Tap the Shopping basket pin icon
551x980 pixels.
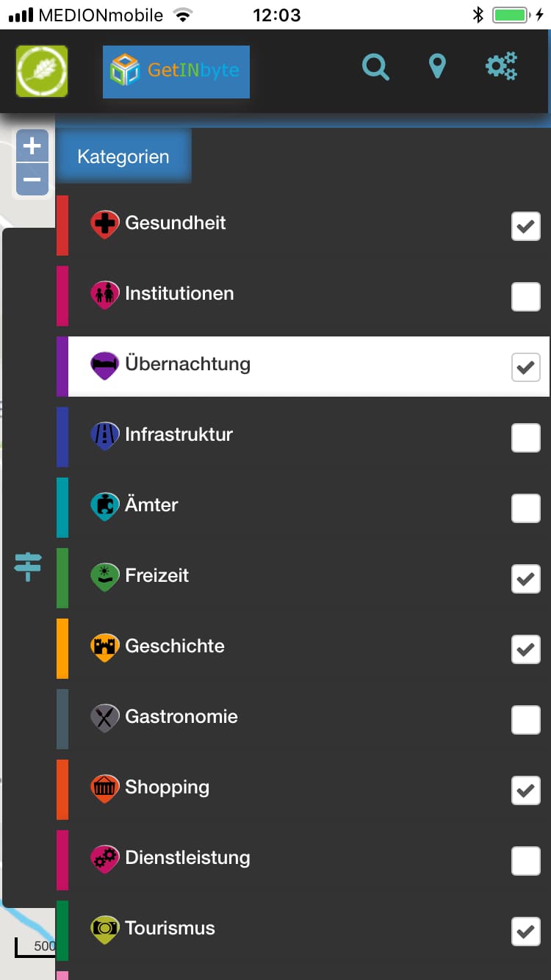[x=104, y=788]
